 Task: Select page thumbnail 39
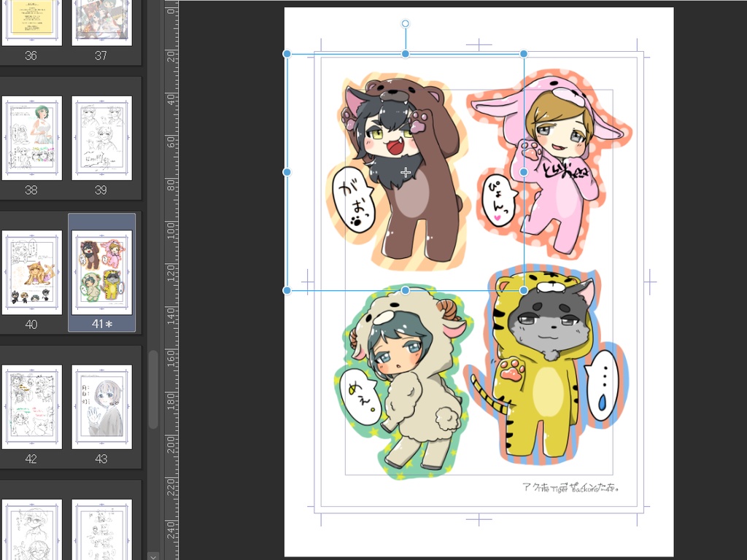pos(102,138)
